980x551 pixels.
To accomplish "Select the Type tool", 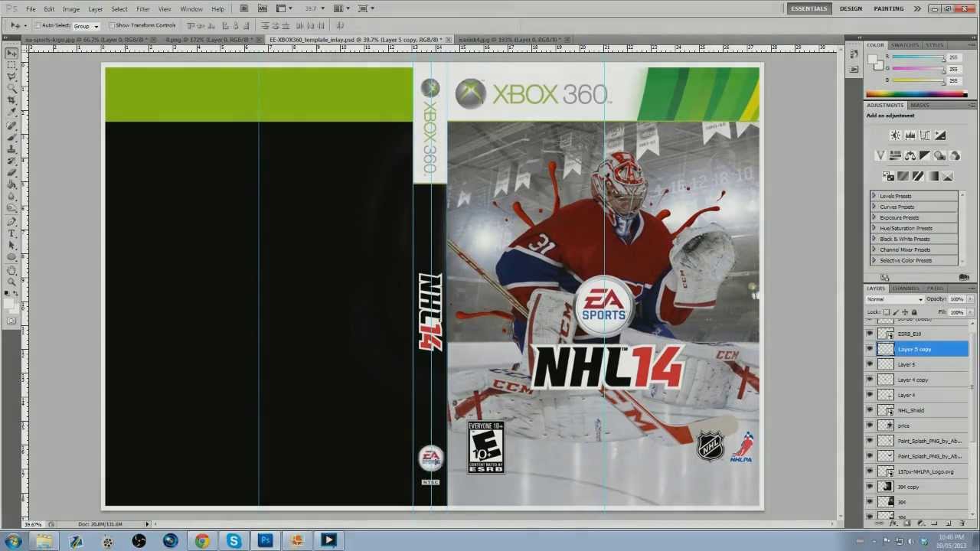I will (x=11, y=233).
